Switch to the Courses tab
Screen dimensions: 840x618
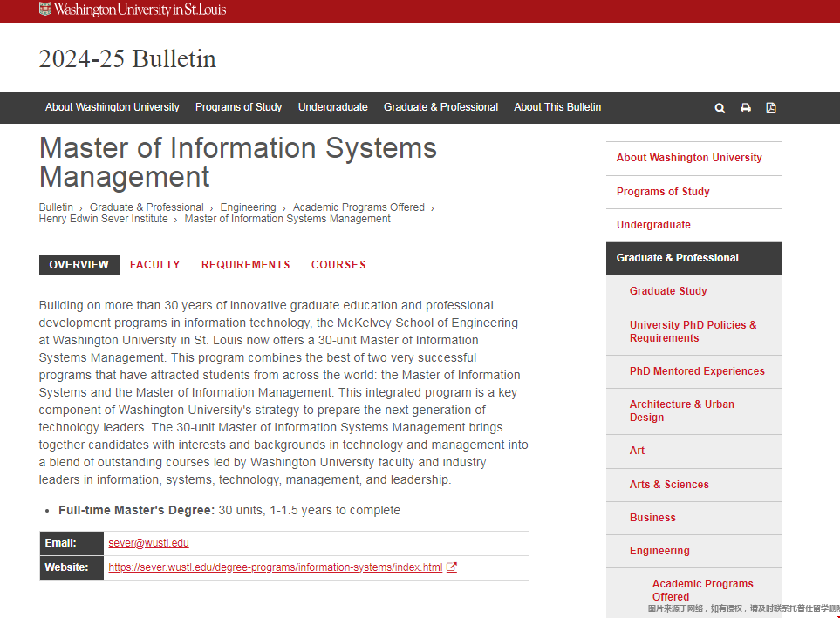click(338, 265)
